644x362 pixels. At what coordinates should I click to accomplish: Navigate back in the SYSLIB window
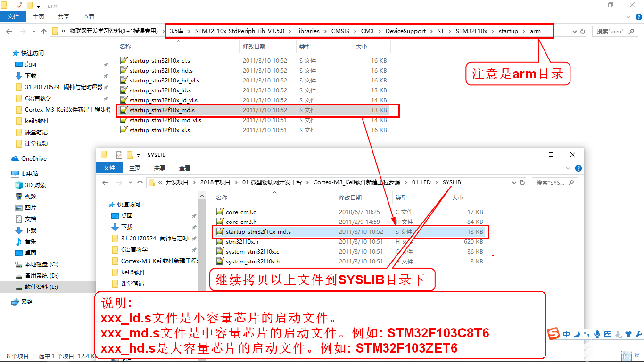pos(105,182)
